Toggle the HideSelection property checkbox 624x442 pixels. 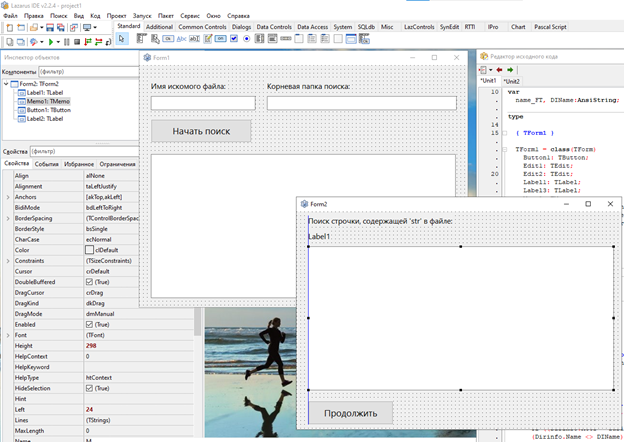tap(90, 389)
